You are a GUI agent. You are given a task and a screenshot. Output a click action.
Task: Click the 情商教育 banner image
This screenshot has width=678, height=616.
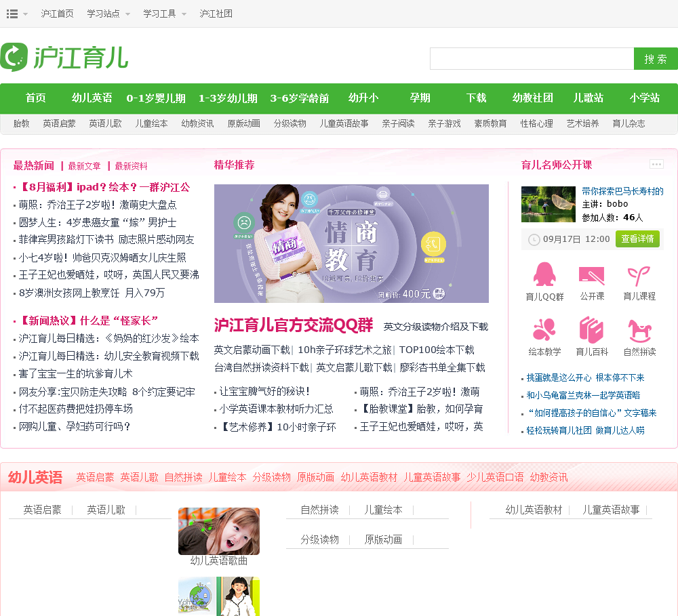click(x=351, y=243)
